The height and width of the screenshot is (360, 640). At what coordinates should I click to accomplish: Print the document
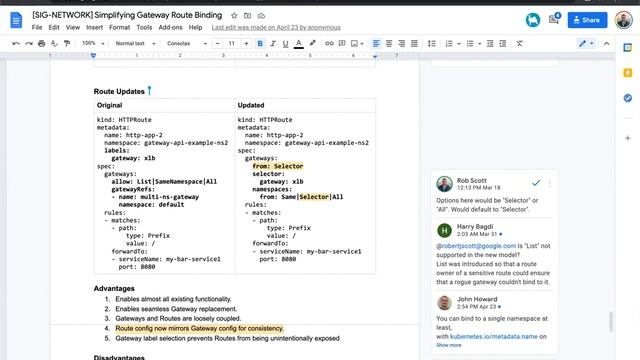coord(41,43)
